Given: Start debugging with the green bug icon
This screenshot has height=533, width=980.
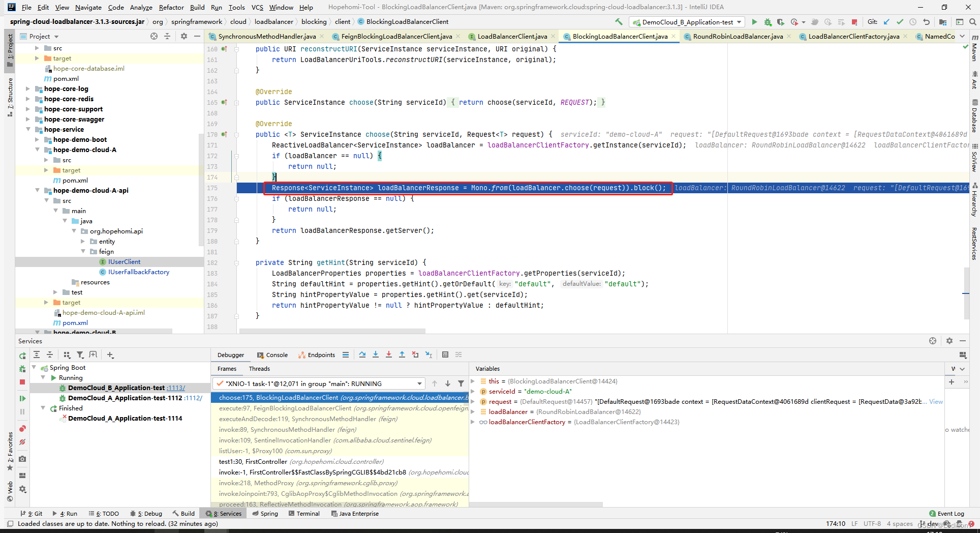Looking at the screenshot, I should 768,22.
